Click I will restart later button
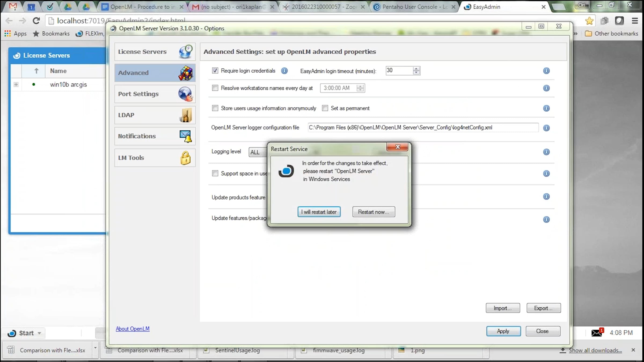Viewport: 644px width, 362px height. tap(319, 212)
